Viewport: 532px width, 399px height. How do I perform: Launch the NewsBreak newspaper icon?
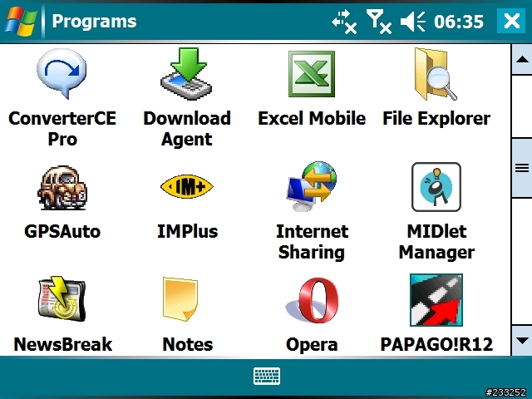(62, 298)
